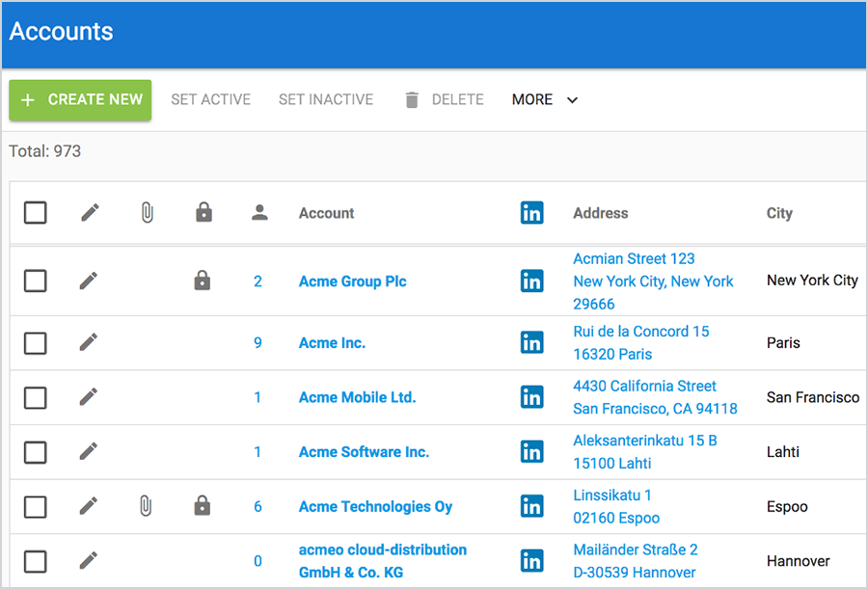Open the Rui de la Concord 15 address
868x589 pixels.
click(x=641, y=342)
